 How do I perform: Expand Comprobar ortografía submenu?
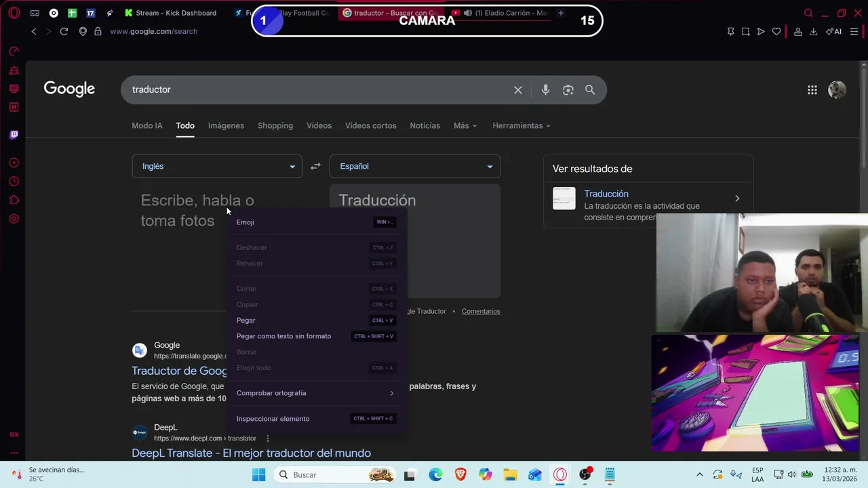point(315,393)
